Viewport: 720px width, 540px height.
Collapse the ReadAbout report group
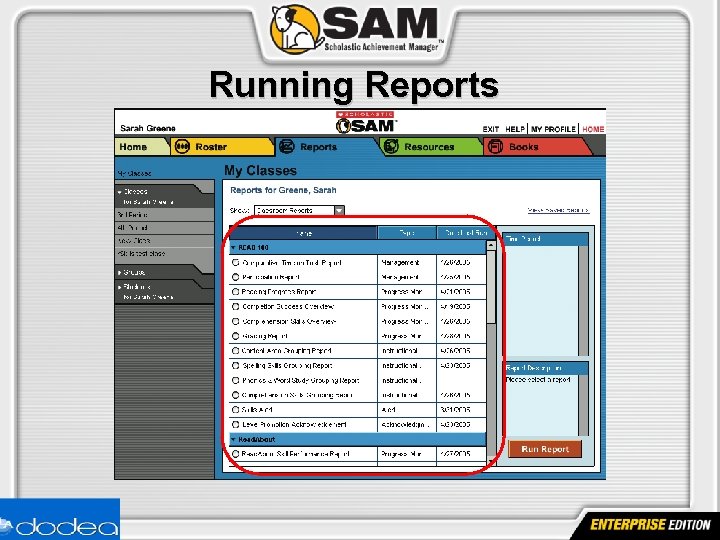(233, 439)
